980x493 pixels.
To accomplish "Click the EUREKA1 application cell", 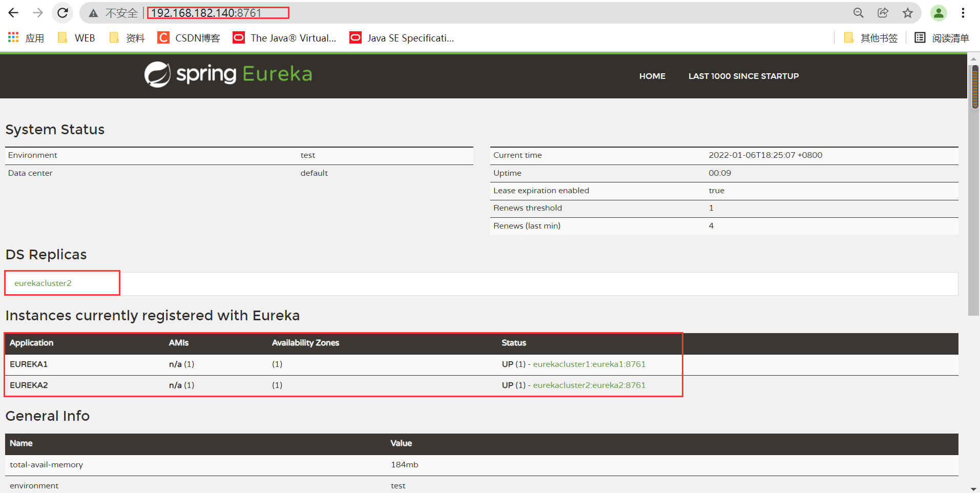I will click(29, 364).
